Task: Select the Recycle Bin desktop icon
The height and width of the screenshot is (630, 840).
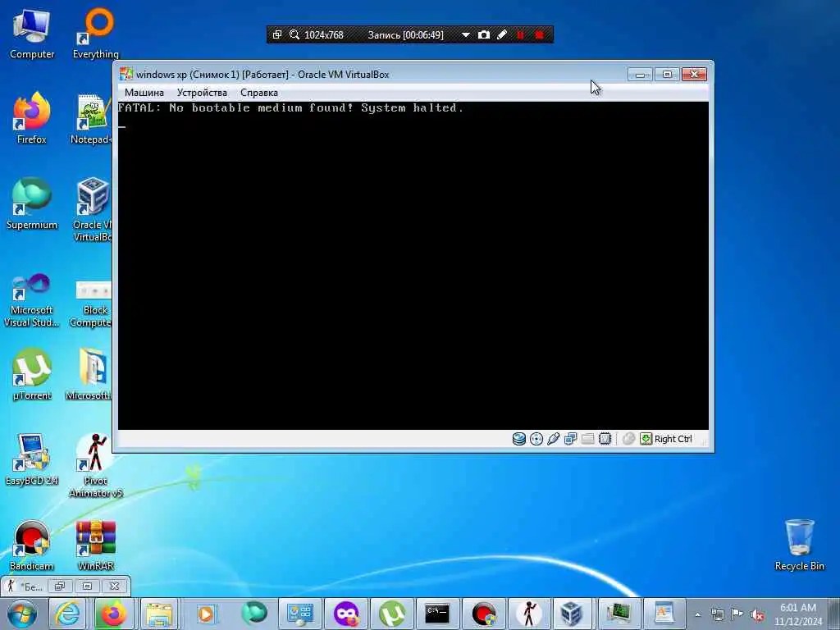Action: [x=799, y=545]
